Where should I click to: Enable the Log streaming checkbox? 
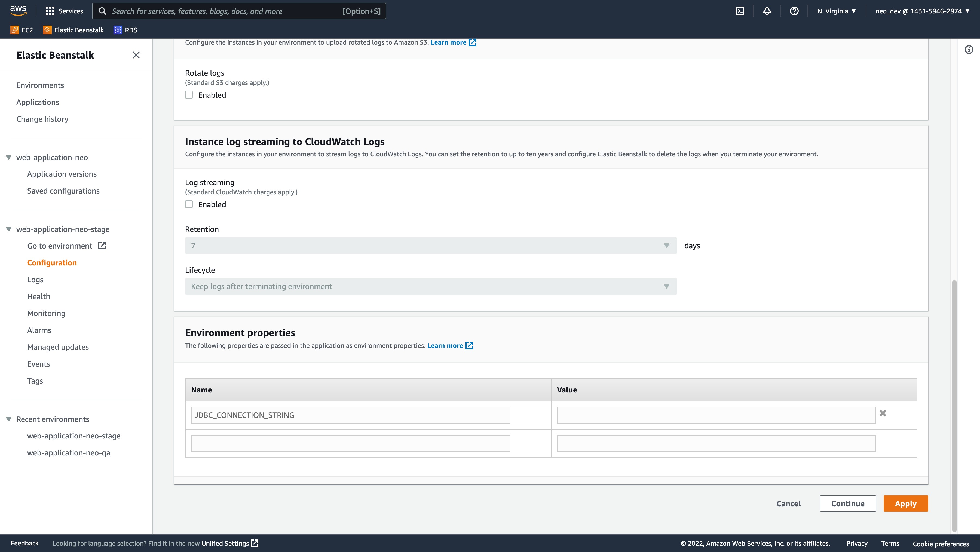click(x=189, y=204)
